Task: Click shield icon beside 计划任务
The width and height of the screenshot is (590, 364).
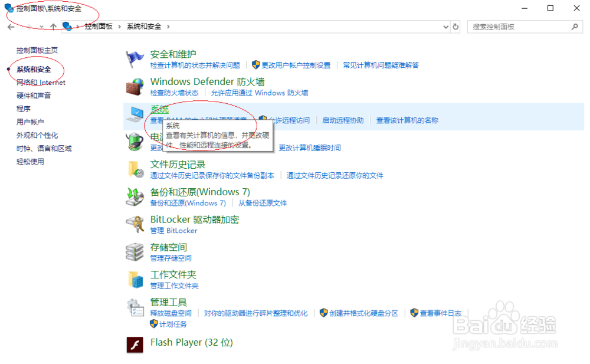Action: click(153, 324)
